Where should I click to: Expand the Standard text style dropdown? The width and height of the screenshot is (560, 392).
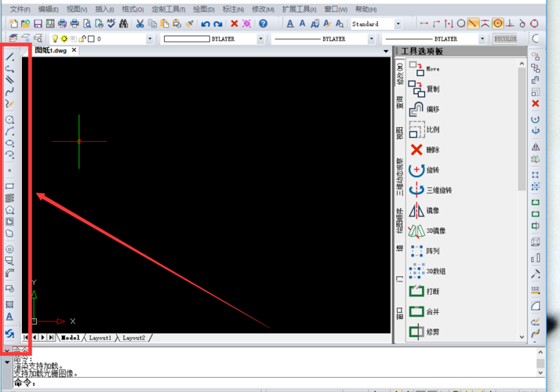pyautogui.click(x=398, y=24)
